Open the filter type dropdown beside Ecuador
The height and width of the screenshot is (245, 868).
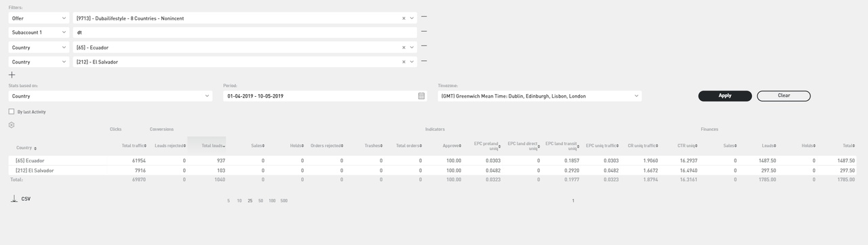pyautogui.click(x=39, y=47)
